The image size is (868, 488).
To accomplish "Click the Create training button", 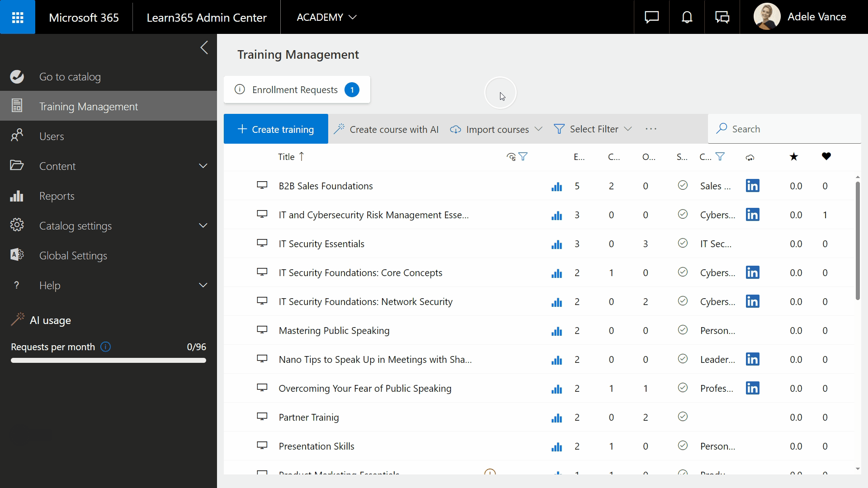I will point(276,129).
